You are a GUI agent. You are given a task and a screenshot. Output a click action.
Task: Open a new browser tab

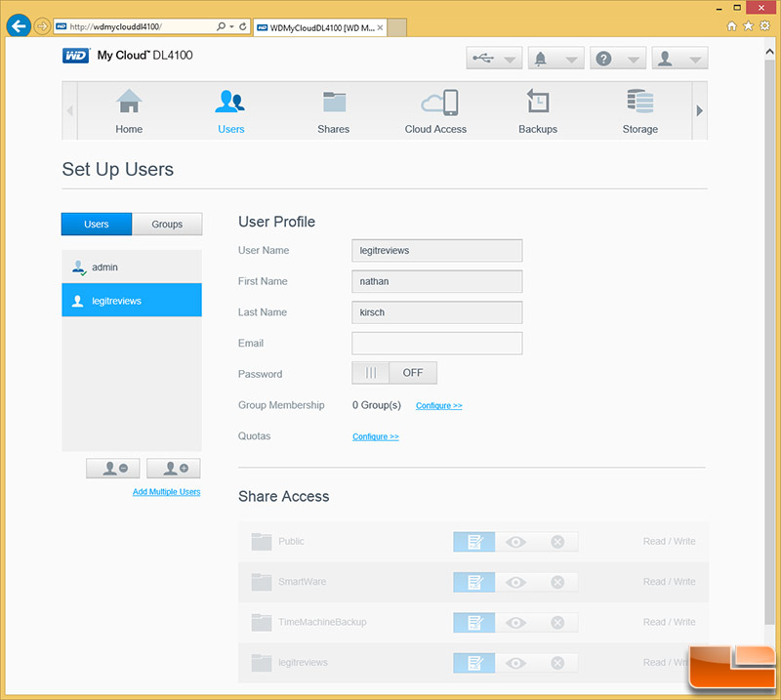[397, 28]
